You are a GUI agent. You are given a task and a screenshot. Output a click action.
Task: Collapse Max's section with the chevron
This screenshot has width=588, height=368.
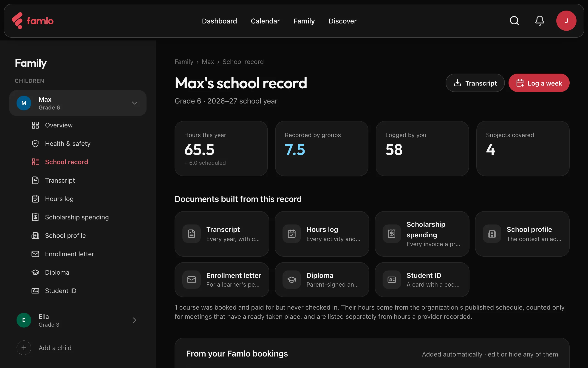[x=134, y=103]
